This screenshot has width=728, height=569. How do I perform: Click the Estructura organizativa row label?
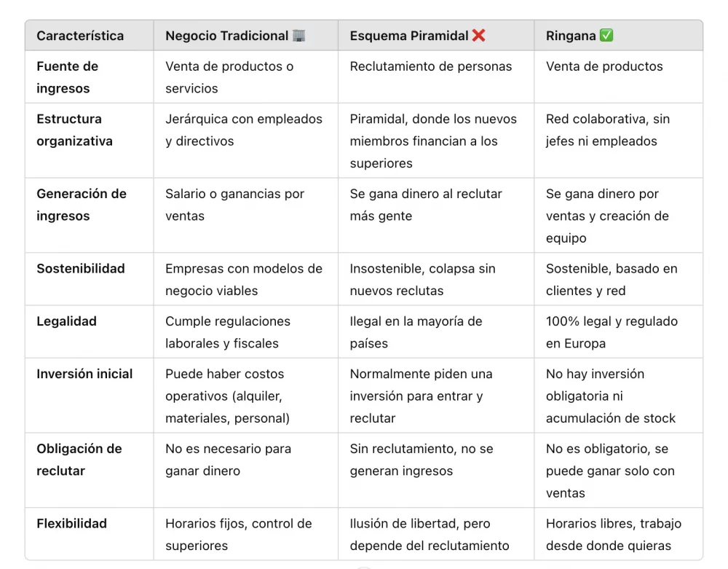tap(74, 130)
